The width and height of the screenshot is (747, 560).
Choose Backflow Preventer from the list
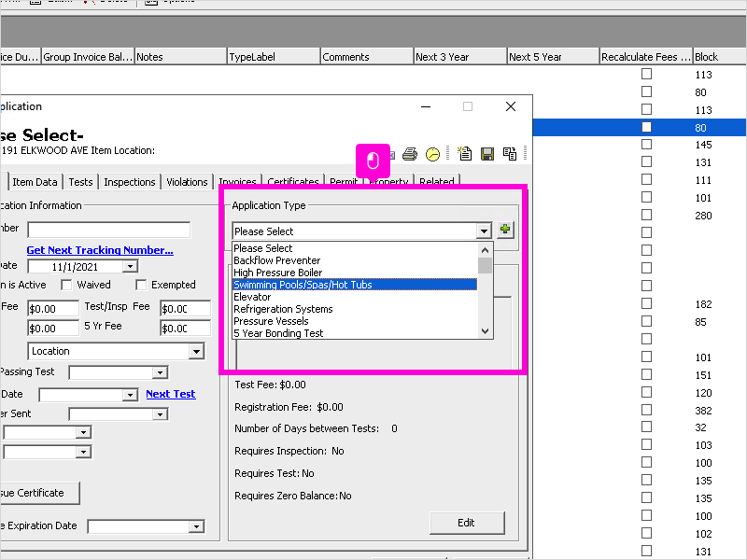click(x=355, y=260)
